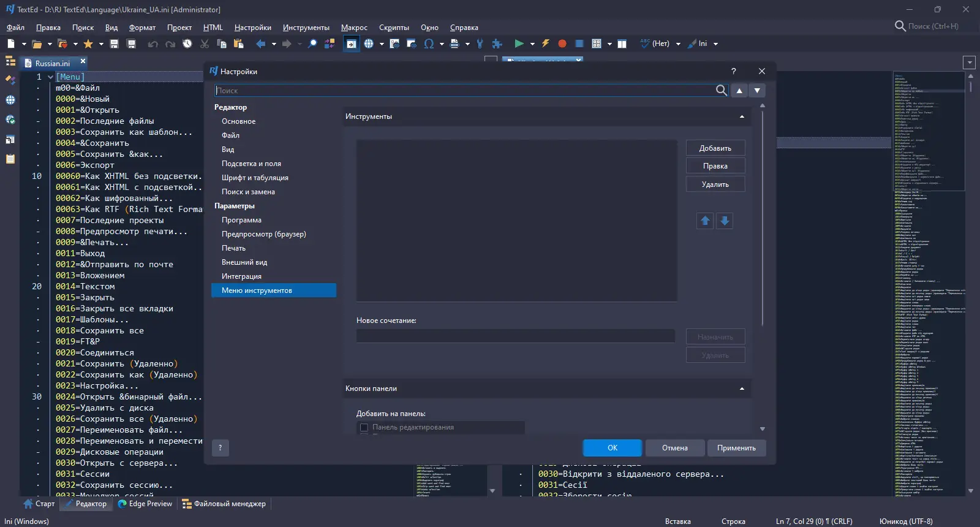The width and height of the screenshot is (980, 527).
Task: Click the lightning bolt toolbar icon
Action: pyautogui.click(x=545, y=44)
